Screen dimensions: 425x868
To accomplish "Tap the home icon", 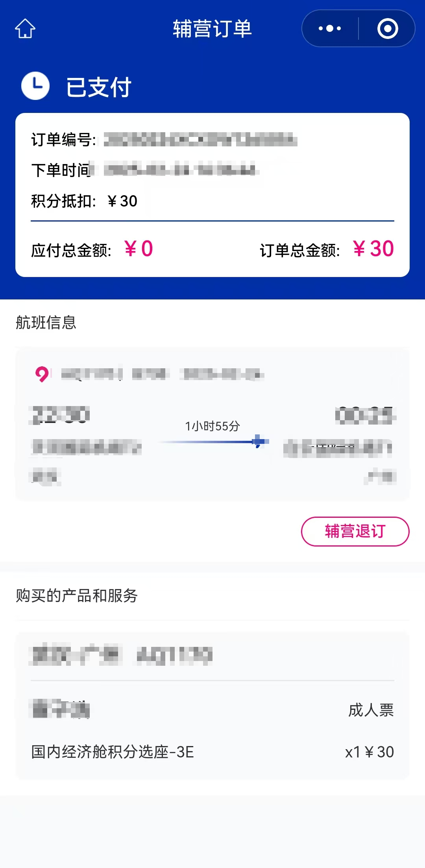I will 25,29.
